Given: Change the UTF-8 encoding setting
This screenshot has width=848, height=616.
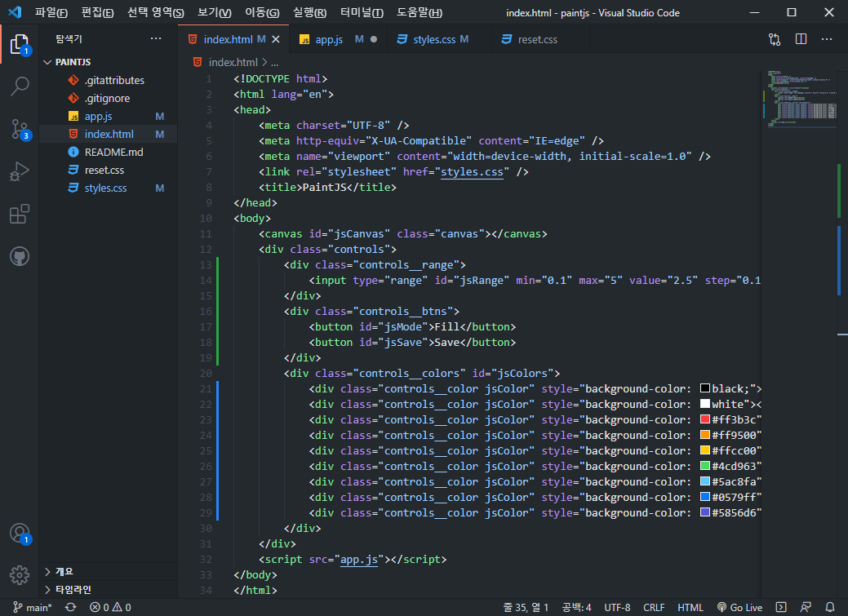Looking at the screenshot, I should click(617, 607).
